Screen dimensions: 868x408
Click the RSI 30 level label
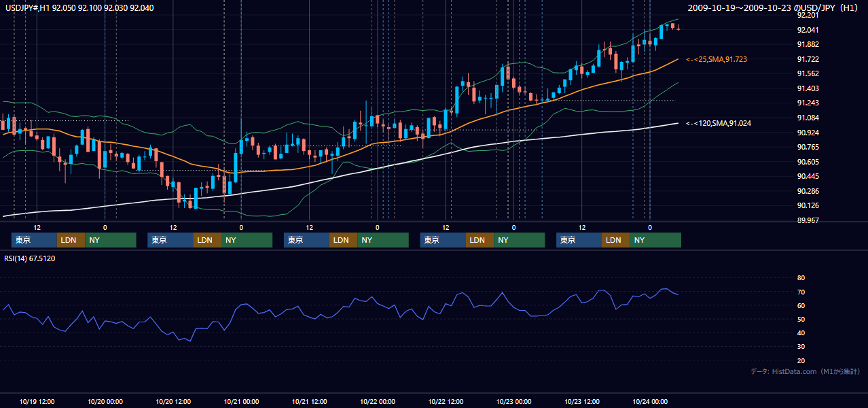point(801,347)
